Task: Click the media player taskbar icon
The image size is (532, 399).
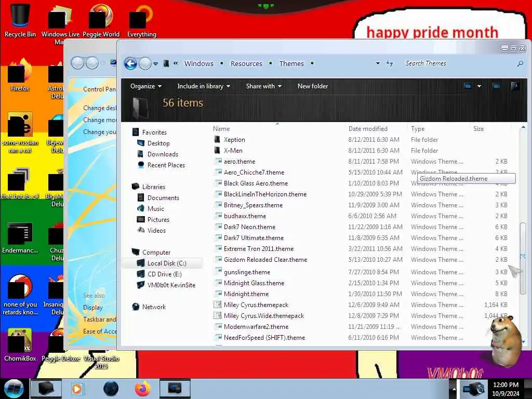Action: pyautogui.click(x=77, y=389)
